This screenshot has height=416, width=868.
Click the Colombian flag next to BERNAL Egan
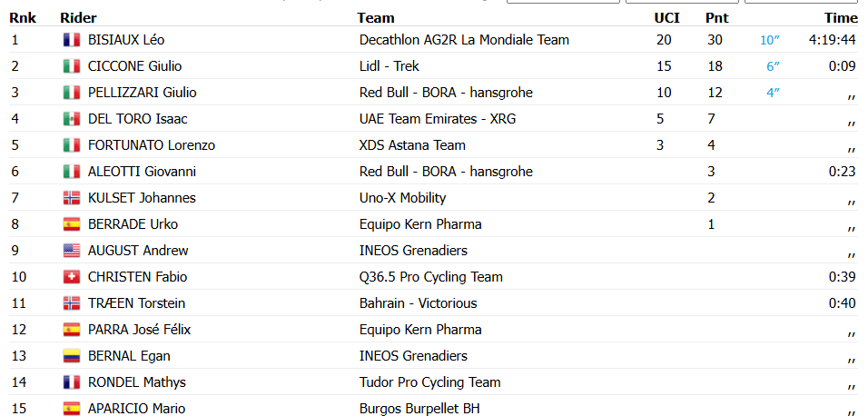[x=71, y=356]
